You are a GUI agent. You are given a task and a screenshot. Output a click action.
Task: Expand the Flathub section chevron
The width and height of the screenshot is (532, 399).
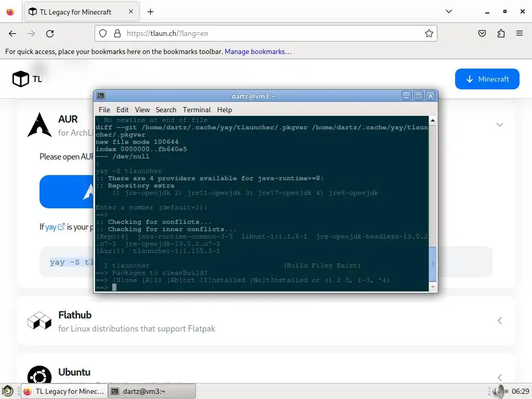pyautogui.click(x=499, y=321)
